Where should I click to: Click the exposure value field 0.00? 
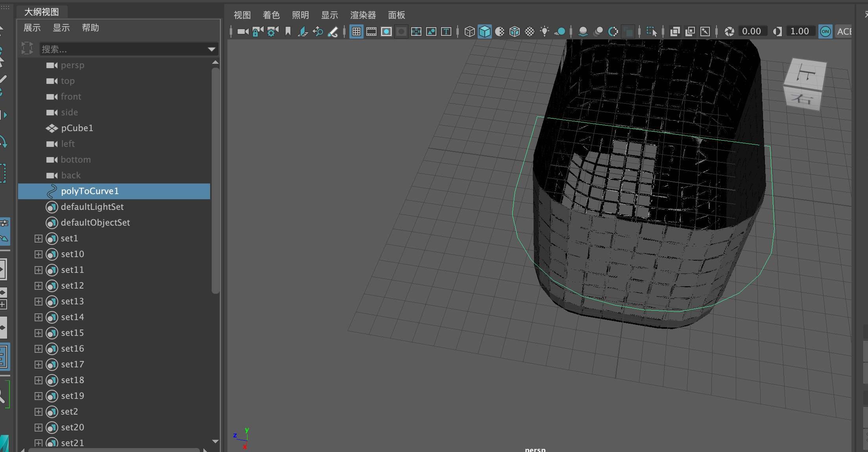pos(752,31)
